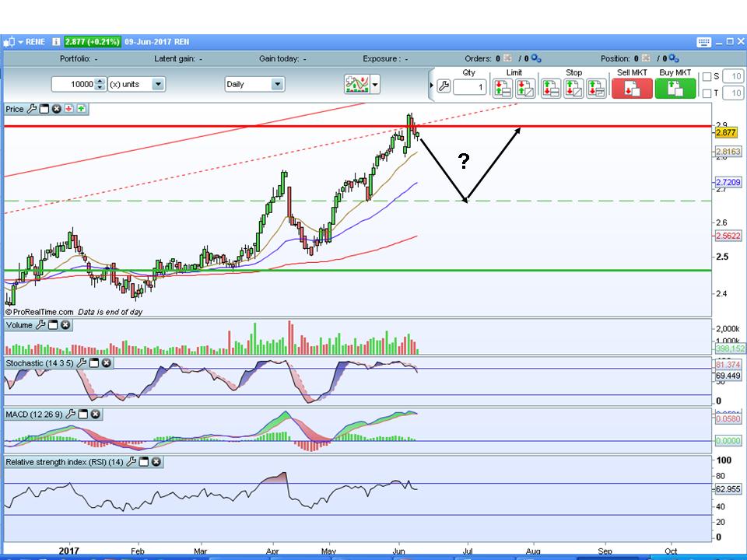Show instrument information via the i icon
747x560 pixels.
pyautogui.click(x=56, y=42)
